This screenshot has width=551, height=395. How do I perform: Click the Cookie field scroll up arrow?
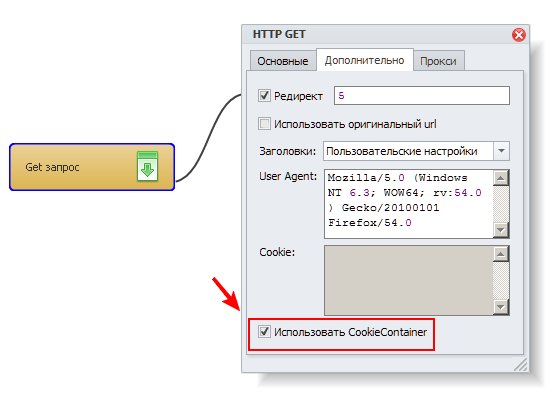click(x=501, y=254)
